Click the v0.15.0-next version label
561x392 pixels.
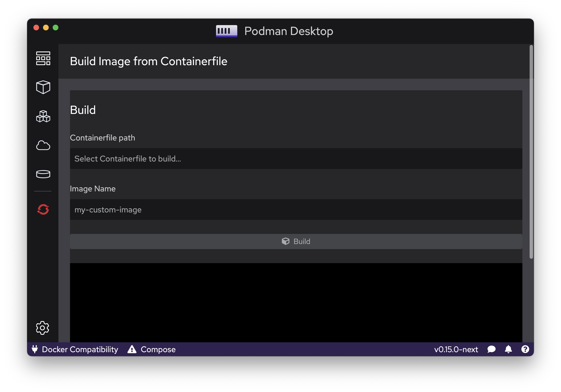[456, 349]
